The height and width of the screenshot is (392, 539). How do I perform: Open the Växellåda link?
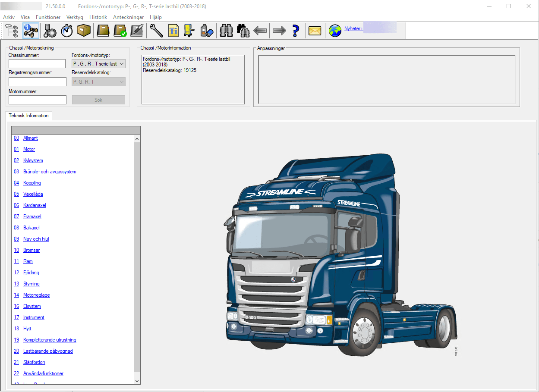[33, 194]
